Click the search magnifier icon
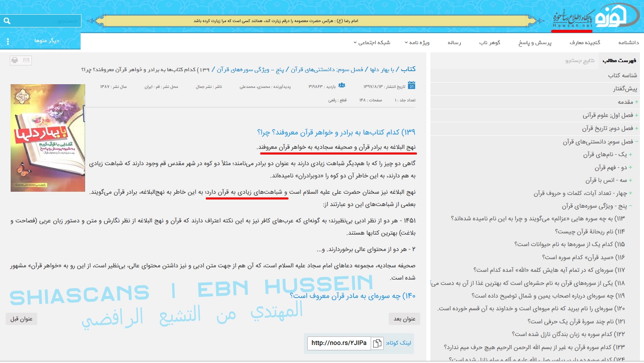 (7, 21)
